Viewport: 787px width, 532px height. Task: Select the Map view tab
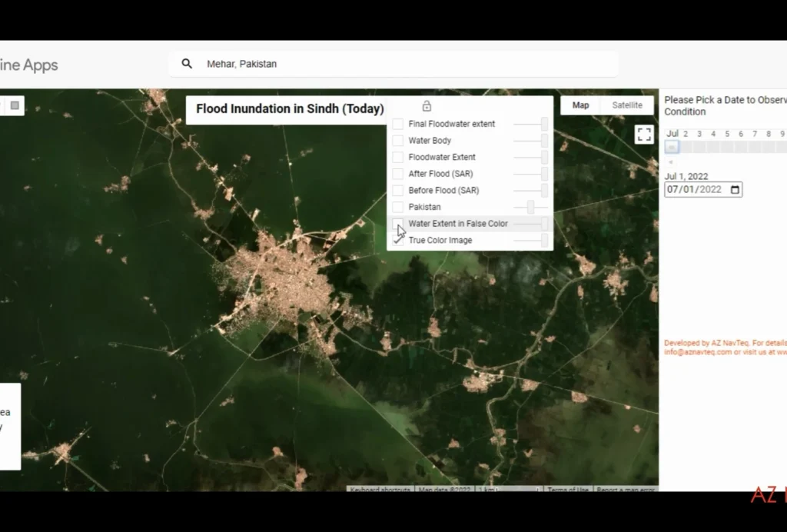(581, 105)
